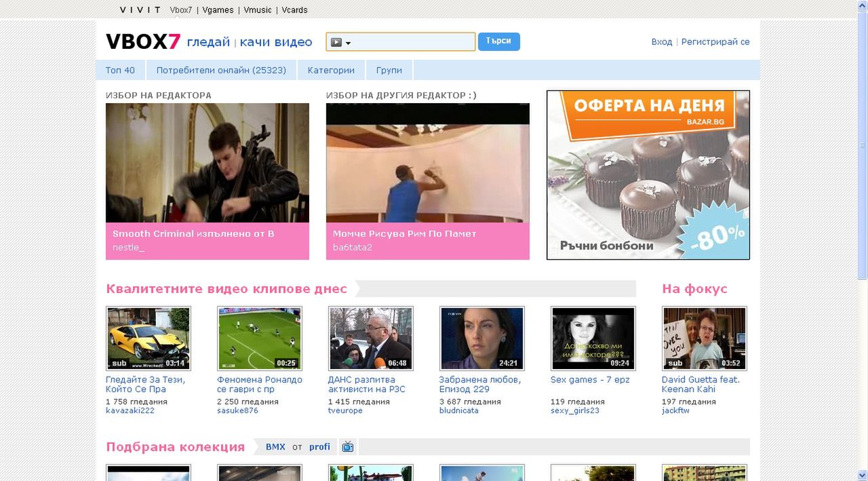Image resolution: width=868 pixels, height=481 pixels.
Task: Select Vgames in the VIVIT bar
Action: [x=218, y=10]
